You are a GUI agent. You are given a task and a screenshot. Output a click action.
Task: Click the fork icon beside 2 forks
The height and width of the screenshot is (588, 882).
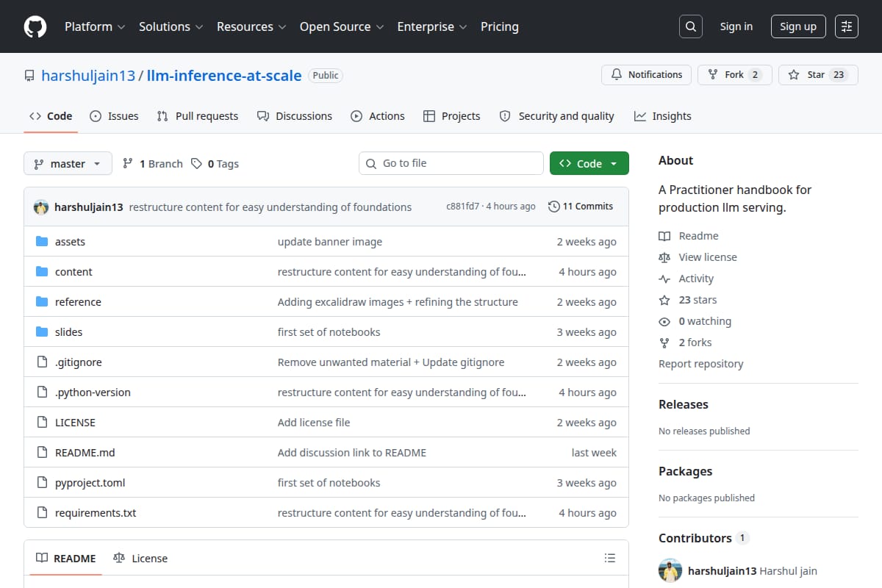(664, 343)
